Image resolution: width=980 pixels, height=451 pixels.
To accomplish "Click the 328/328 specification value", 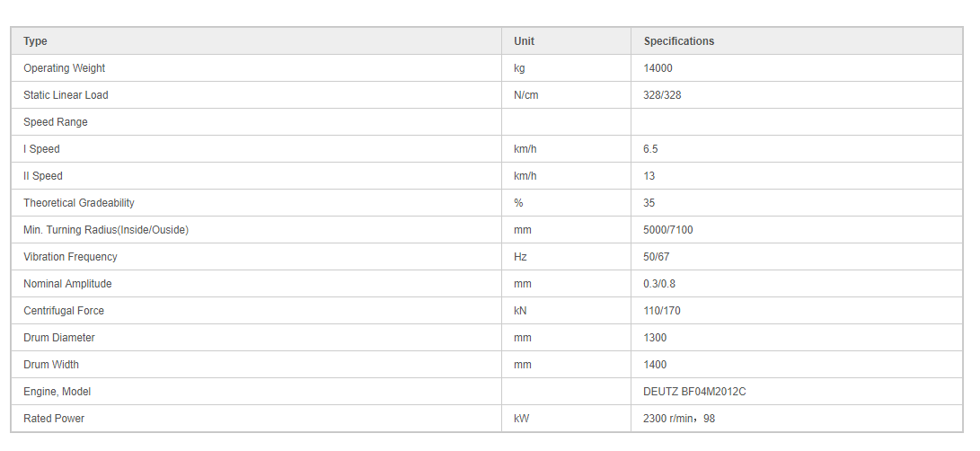I will 662,95.
